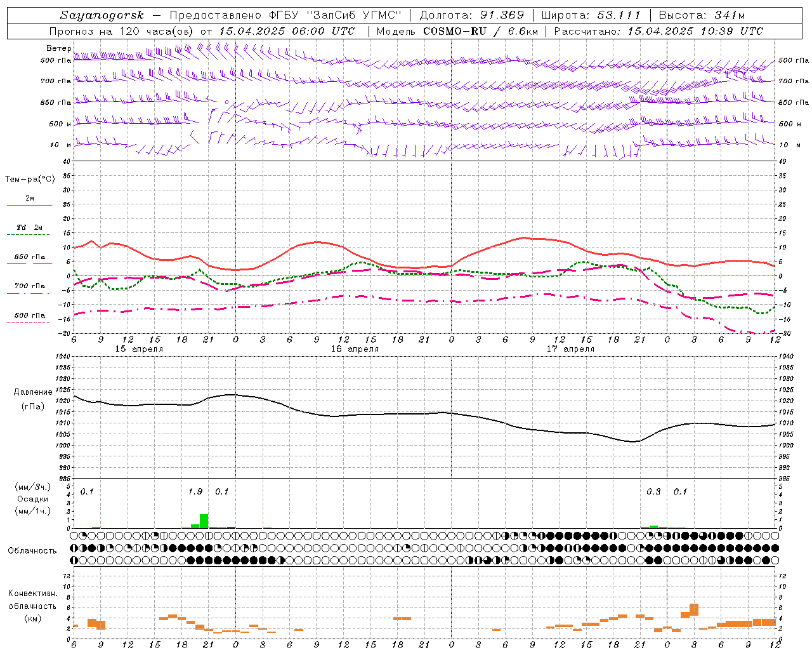This screenshot has height=650, width=812.
Task: Click the tallest green precipitation bar
Action: click(x=204, y=521)
